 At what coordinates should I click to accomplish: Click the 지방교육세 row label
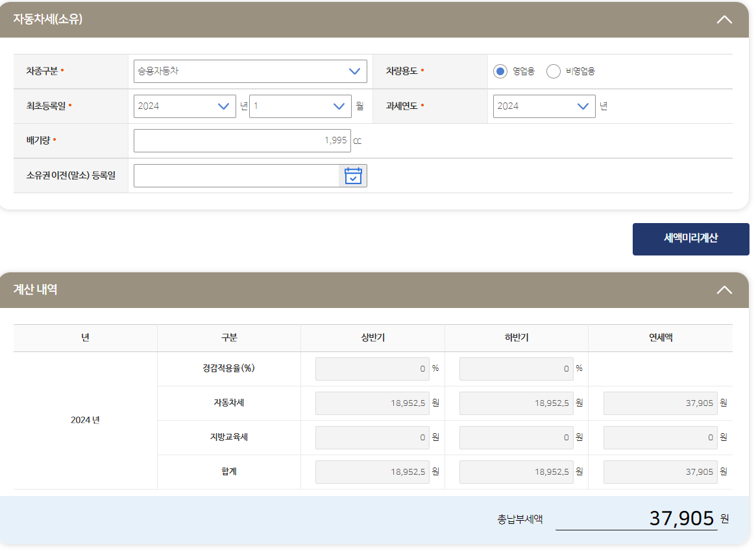click(229, 437)
